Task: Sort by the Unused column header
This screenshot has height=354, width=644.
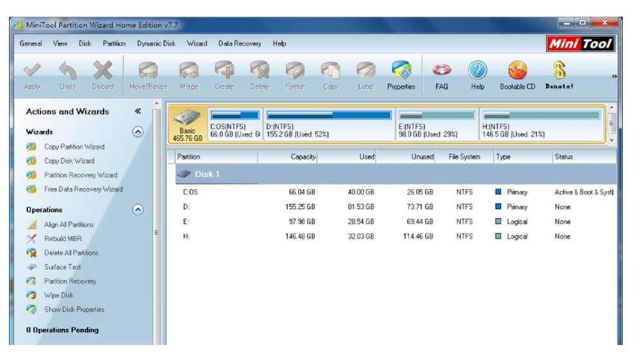Action: click(x=405, y=156)
